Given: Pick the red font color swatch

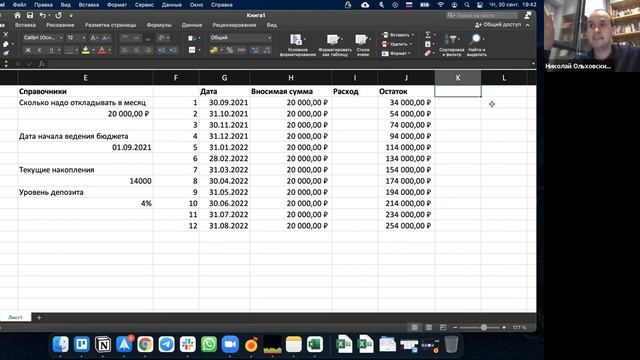Looking at the screenshot, I should (x=102, y=50).
